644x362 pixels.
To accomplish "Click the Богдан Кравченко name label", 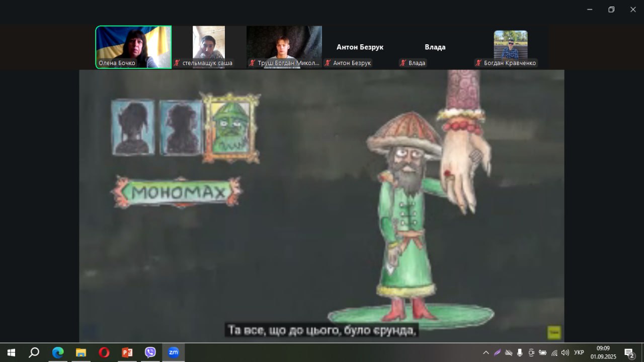I will click(x=510, y=63).
